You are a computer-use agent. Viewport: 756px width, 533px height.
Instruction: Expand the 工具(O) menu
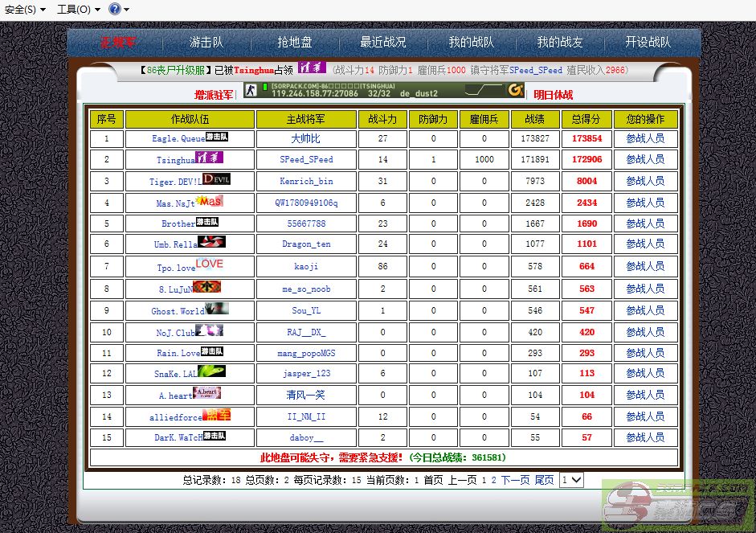point(78,9)
